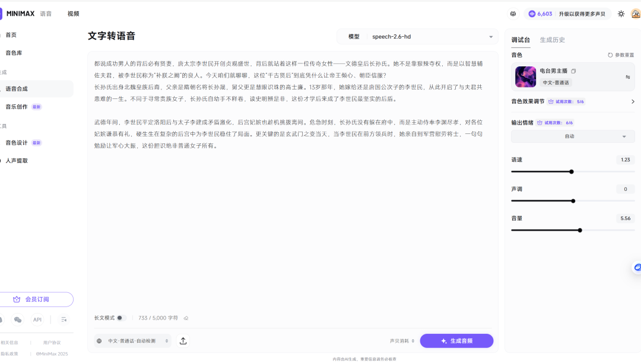Click the 733 / 5,000 字符 counter
Image resolution: width=641 pixels, height=364 pixels.
(x=158, y=318)
